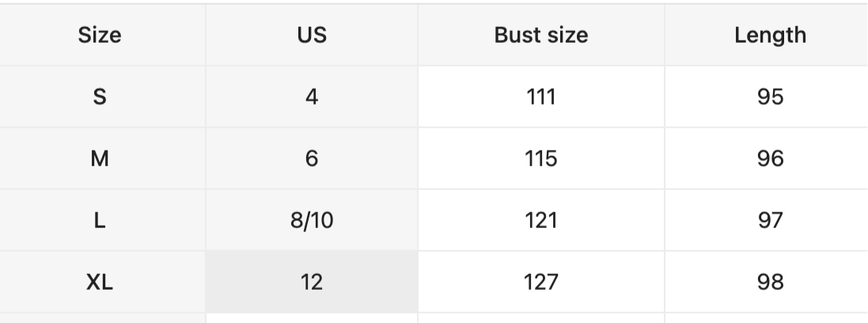Click length value 97

coord(770,221)
